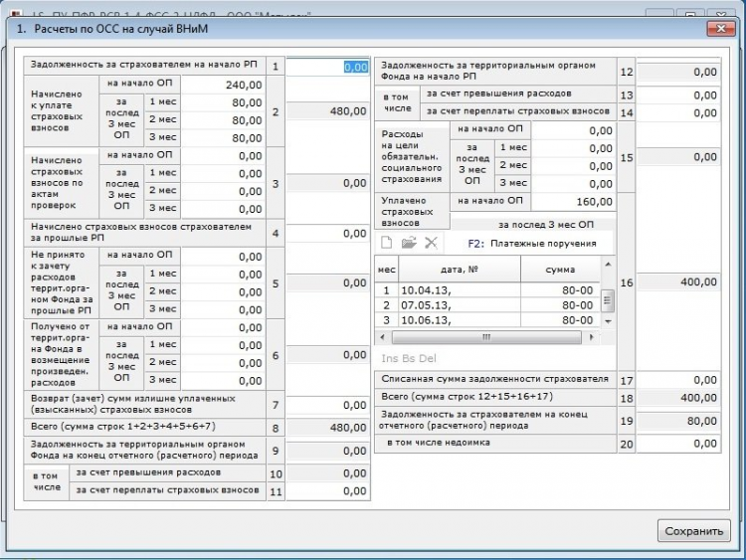Click 'за послед 3 мес ОП' payments header
The image size is (746, 560).
pyautogui.click(x=546, y=224)
